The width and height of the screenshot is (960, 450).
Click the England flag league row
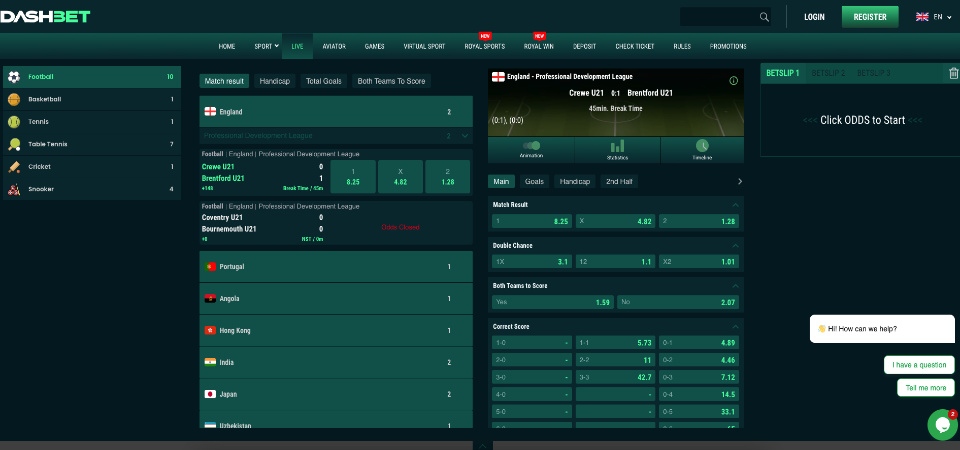[336, 111]
